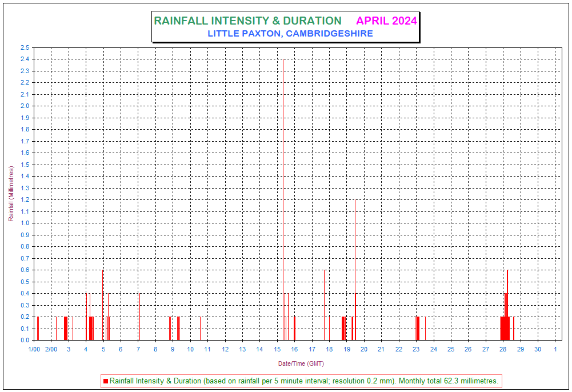Click the x-axis date label '12'
The width and height of the screenshot is (572, 392).
coord(225,349)
